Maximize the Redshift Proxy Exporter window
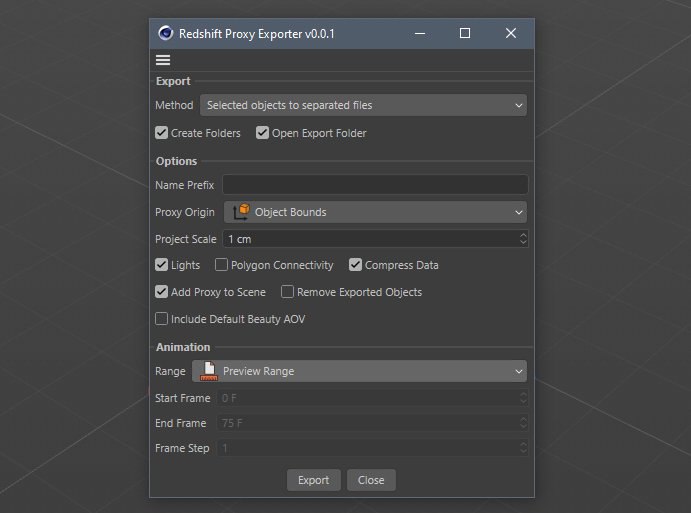The width and height of the screenshot is (691, 513). pos(465,33)
